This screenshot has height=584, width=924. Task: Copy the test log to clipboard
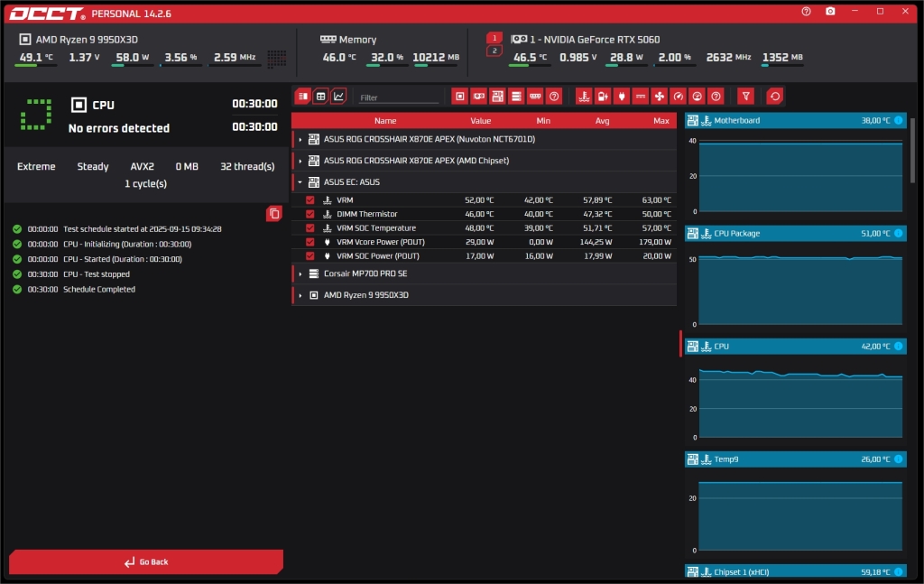tap(274, 213)
